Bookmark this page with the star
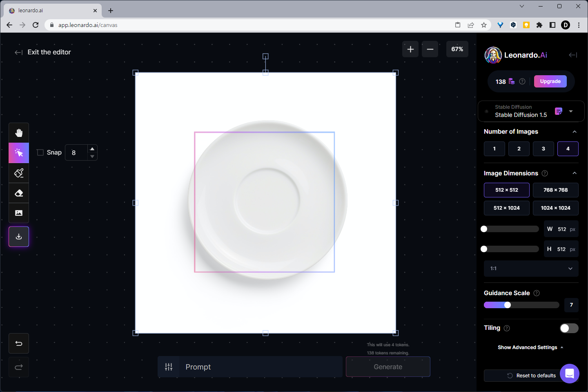Viewport: 588px width, 392px height. pyautogui.click(x=484, y=25)
